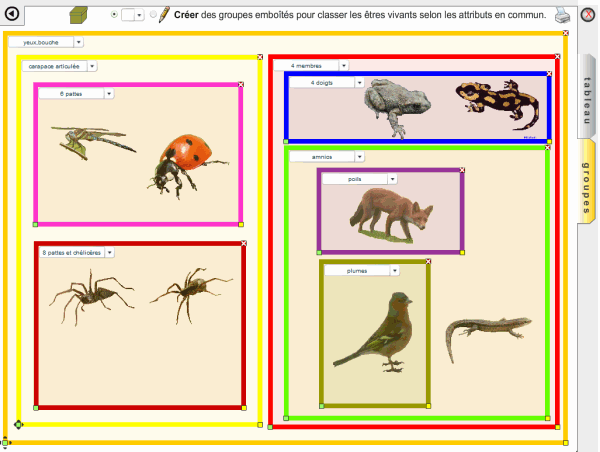Open the 4 doigts attribute dropdown
This screenshot has height=452, width=600.
[359, 83]
